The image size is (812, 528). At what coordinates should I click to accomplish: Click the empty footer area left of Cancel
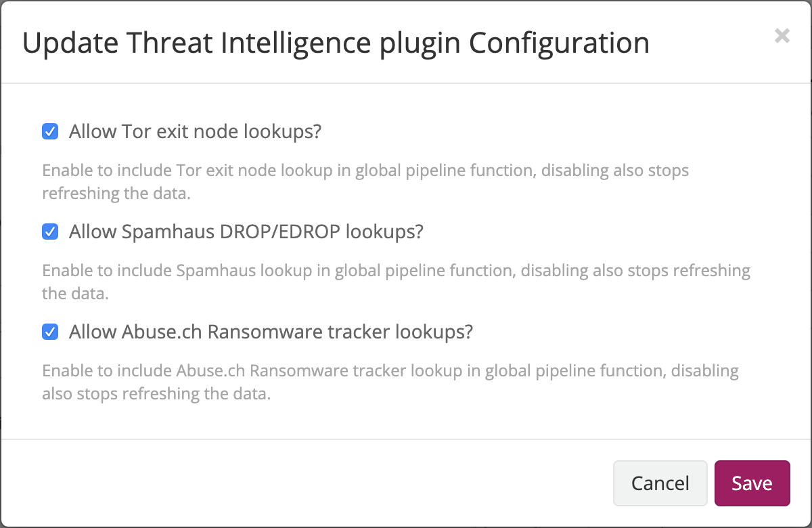[304, 483]
